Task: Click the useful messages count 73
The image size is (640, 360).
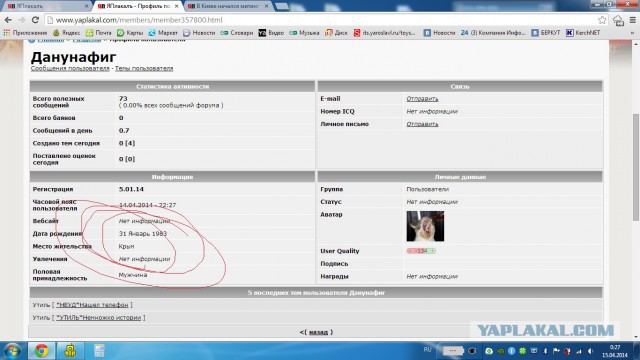Action: pos(123,99)
